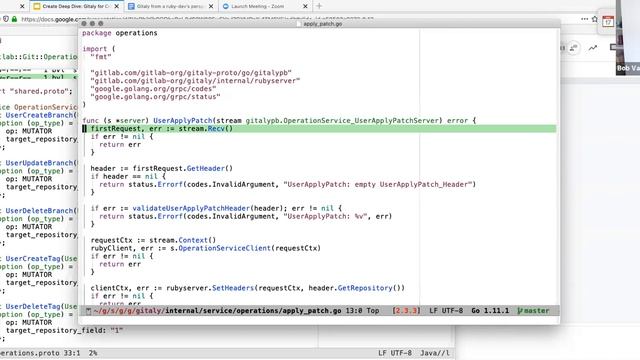Switch to the 'Create Deep Dive: Gitaly' browser tab
Screen dimensions: 640x360
pos(76,6)
